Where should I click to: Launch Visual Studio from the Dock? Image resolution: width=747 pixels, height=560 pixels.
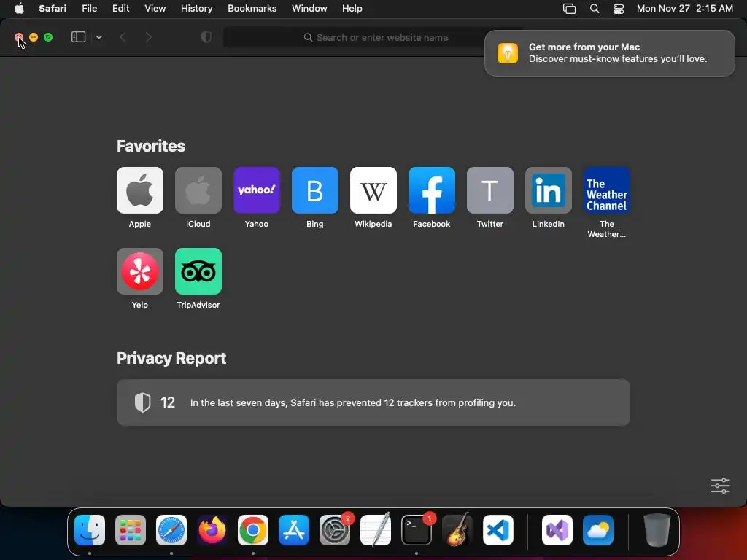click(557, 529)
